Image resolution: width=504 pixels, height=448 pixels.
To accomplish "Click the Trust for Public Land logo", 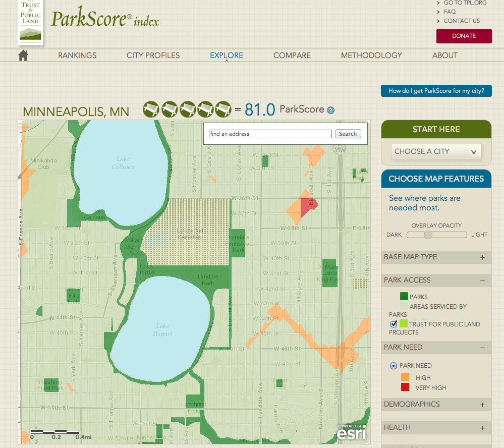I will tap(31, 22).
